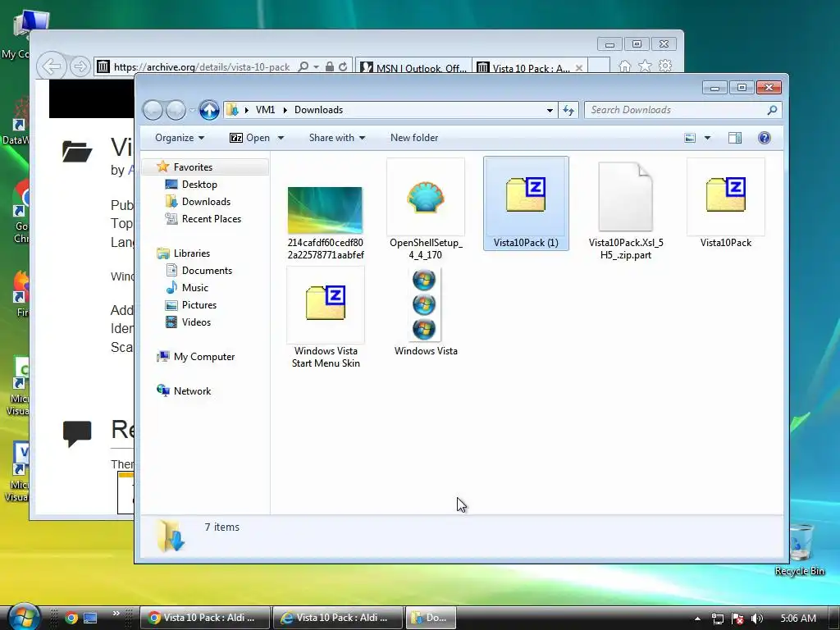Screen dimensions: 840x630
Task: Click the Downloads Explorer taskbar button
Action: pos(431,618)
